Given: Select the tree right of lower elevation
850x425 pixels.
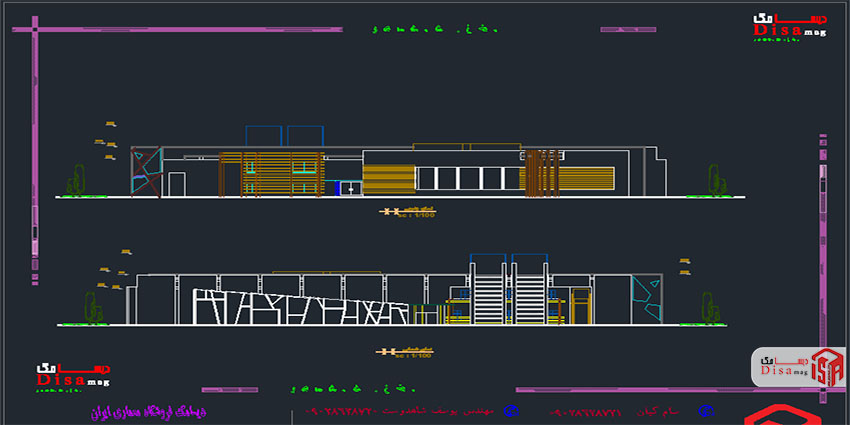Looking at the screenshot, I should point(708,308).
